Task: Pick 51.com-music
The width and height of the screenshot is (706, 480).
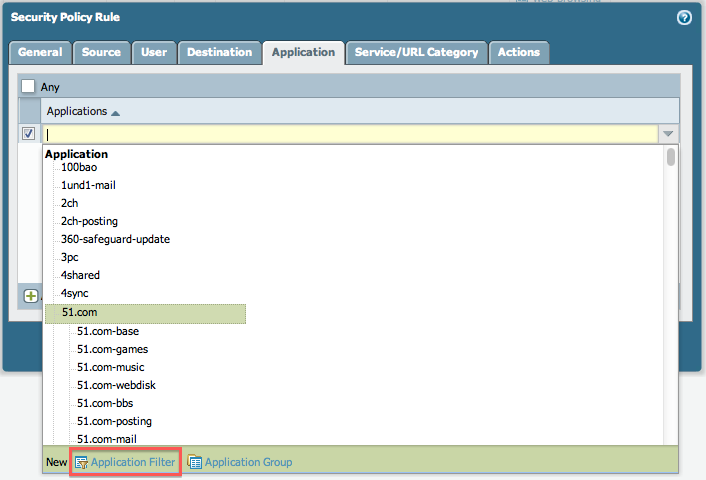Action: tap(110, 367)
